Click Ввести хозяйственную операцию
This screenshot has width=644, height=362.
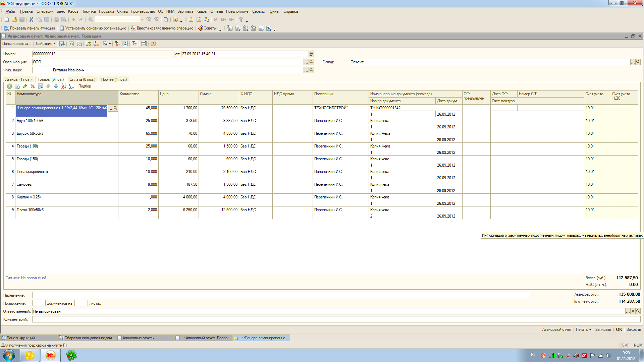[x=162, y=28]
